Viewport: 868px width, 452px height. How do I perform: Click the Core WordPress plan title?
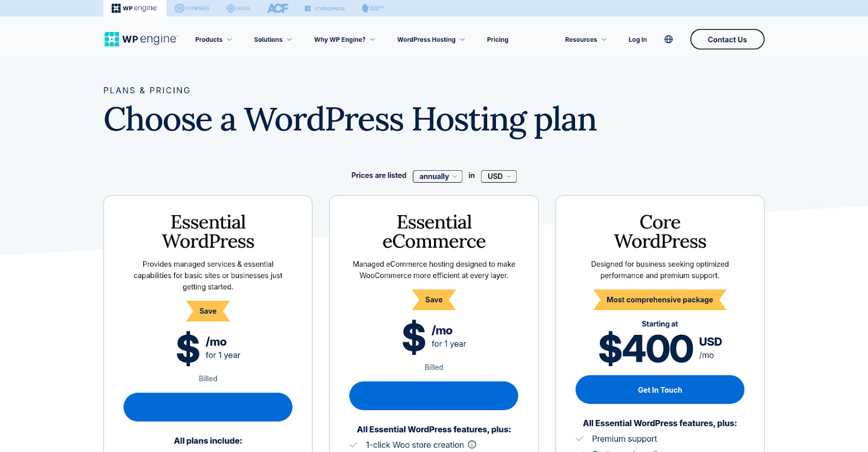point(660,231)
